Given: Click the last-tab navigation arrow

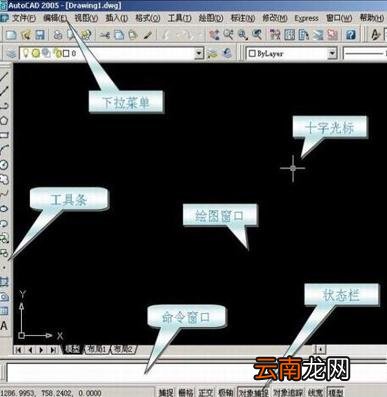Looking at the screenshot, I should (x=53, y=350).
